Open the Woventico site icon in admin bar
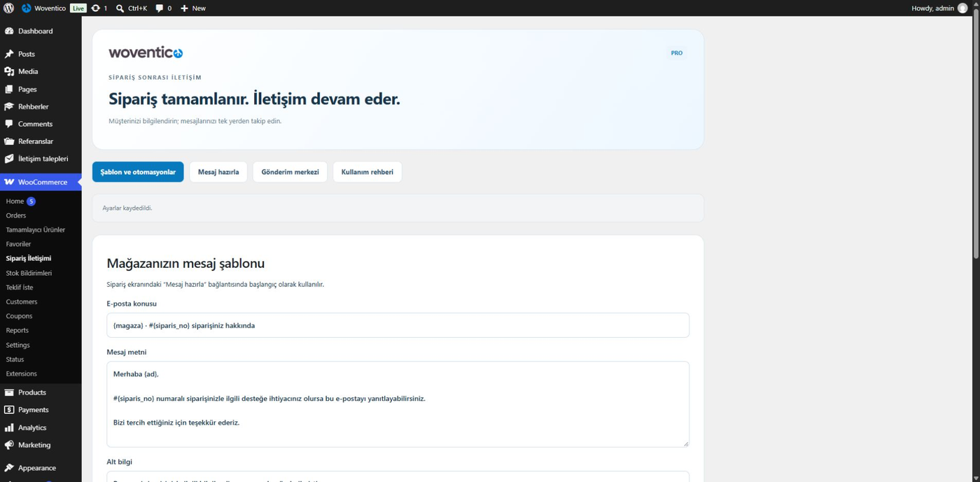 (x=27, y=8)
